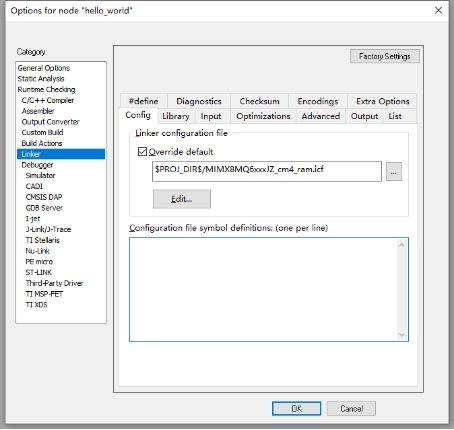Select Build Actions category
This screenshot has height=430, width=454.
(x=42, y=143)
